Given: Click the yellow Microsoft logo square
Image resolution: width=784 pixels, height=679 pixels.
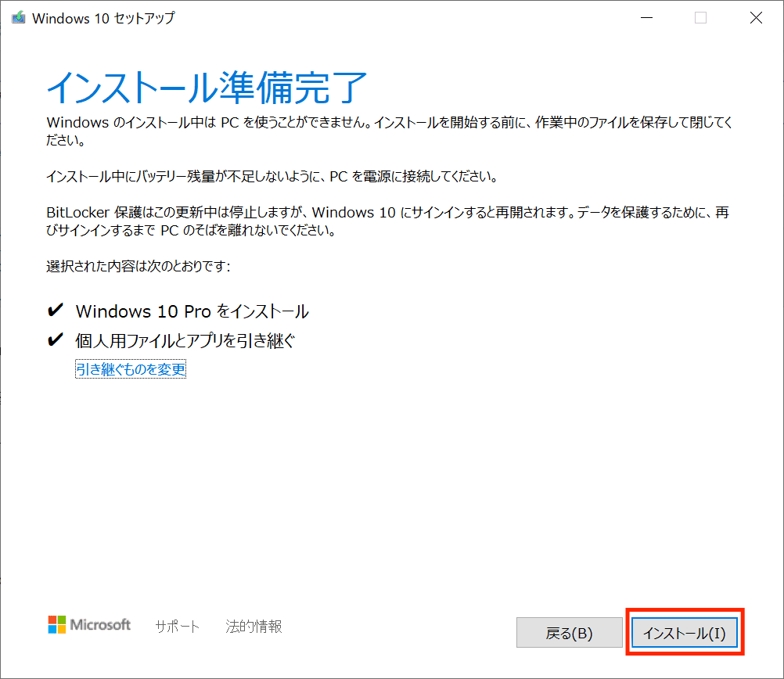Looking at the screenshot, I should 60,628.
